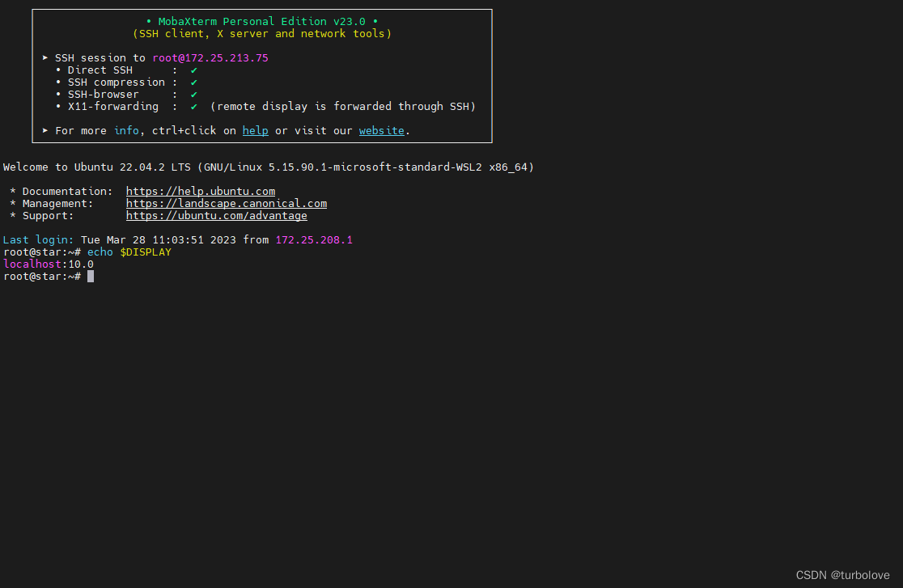Click the SSH session header arrow marker
The height and width of the screenshot is (588, 903).
[x=44, y=57]
